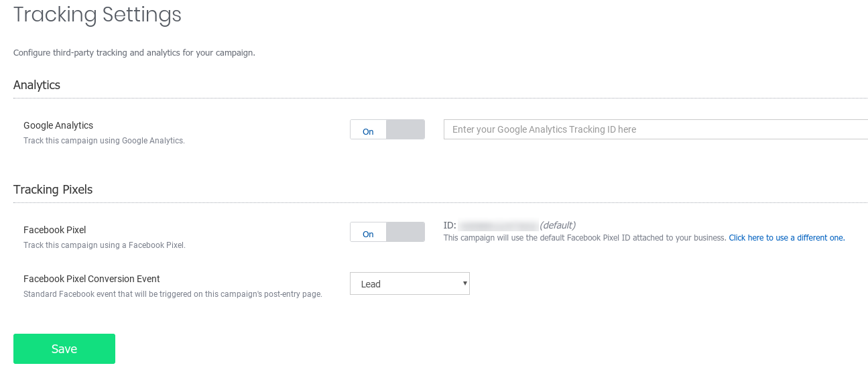Click the "(default)" text beside the Pixel ID

coord(558,225)
